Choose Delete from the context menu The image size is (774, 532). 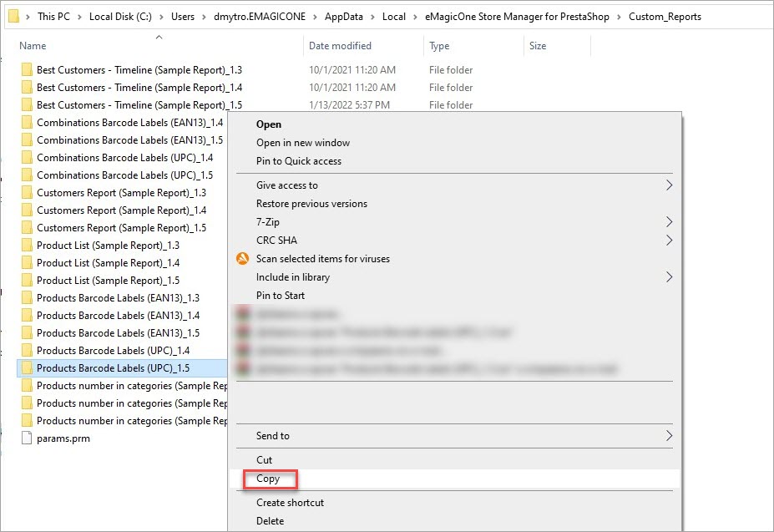click(x=270, y=520)
